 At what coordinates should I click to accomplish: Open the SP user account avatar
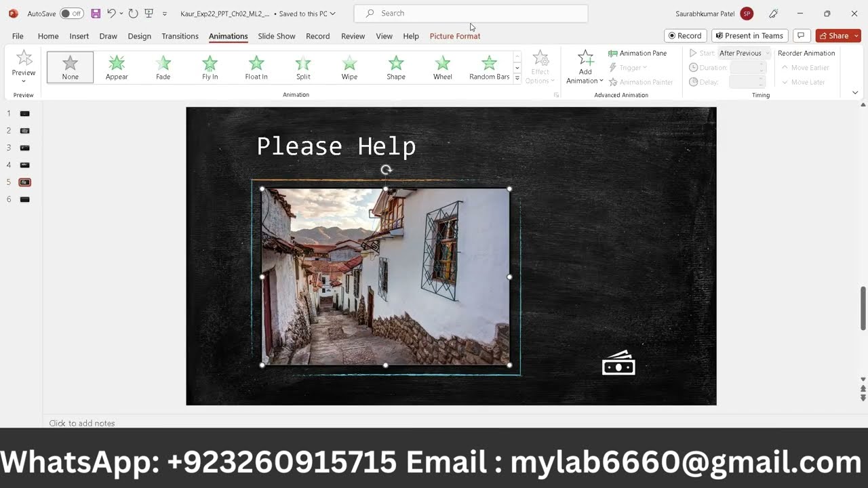(747, 14)
